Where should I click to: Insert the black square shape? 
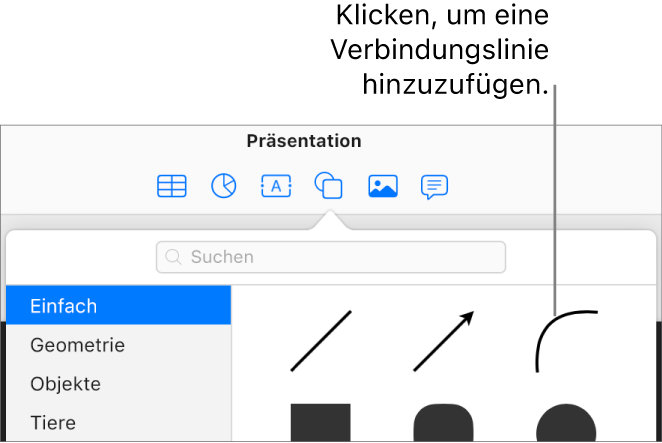(x=321, y=422)
